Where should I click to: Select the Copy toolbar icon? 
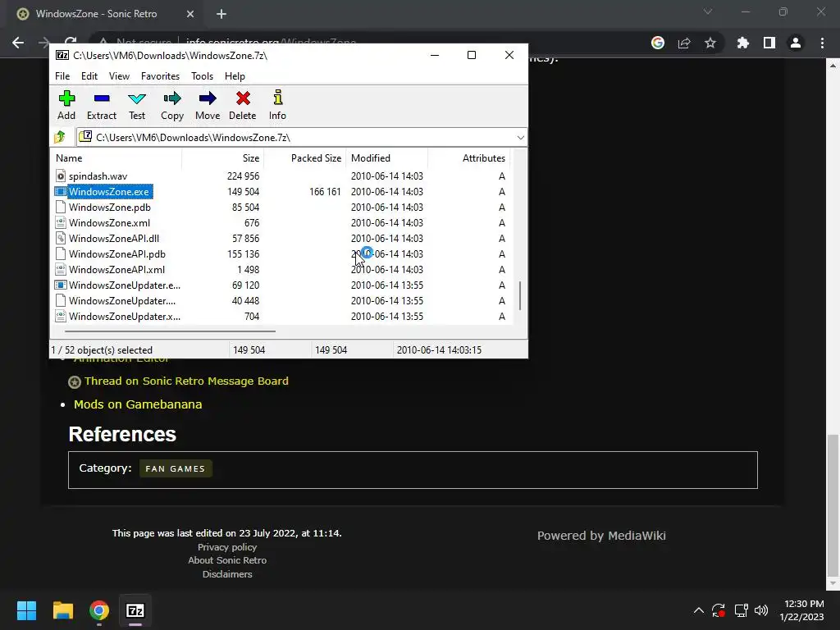tap(172, 98)
